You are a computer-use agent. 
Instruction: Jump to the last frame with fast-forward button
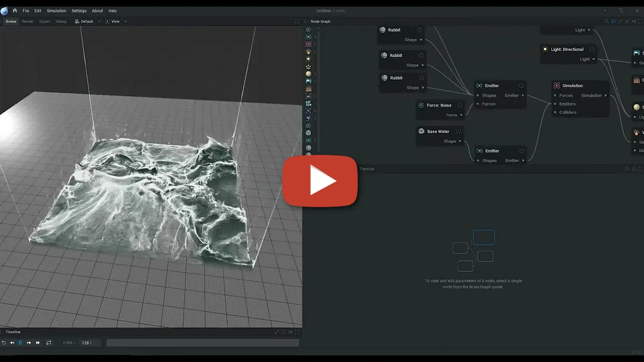point(38,343)
